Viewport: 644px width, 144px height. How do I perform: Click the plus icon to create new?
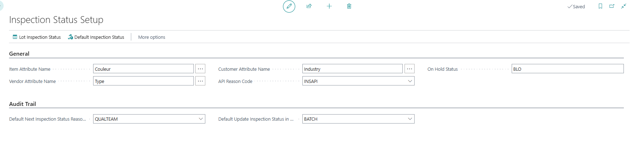(329, 6)
